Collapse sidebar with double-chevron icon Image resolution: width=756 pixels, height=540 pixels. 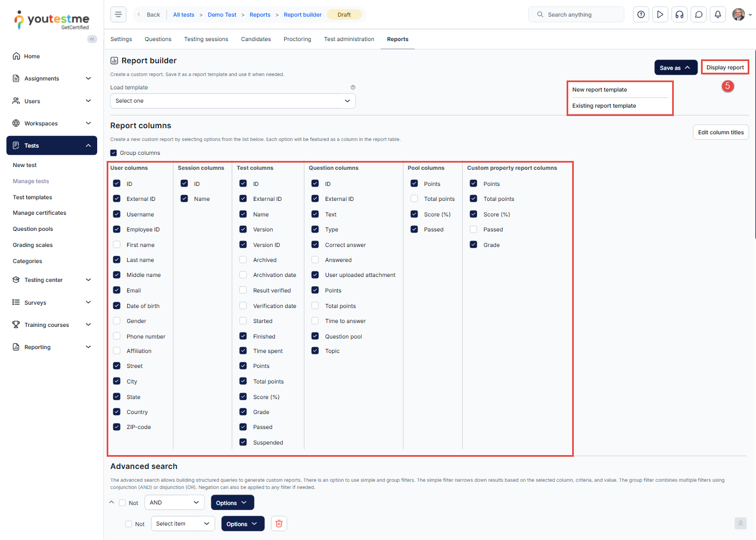pyautogui.click(x=92, y=39)
